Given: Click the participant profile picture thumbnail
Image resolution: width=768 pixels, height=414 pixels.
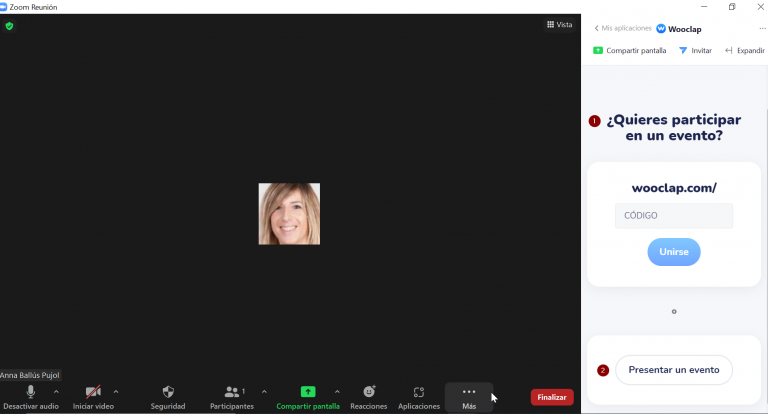Looking at the screenshot, I should coord(289,214).
